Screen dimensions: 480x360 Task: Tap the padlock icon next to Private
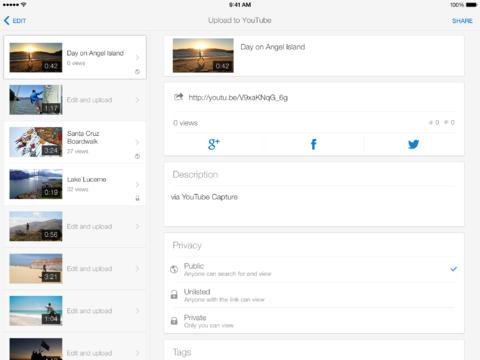coord(174,321)
